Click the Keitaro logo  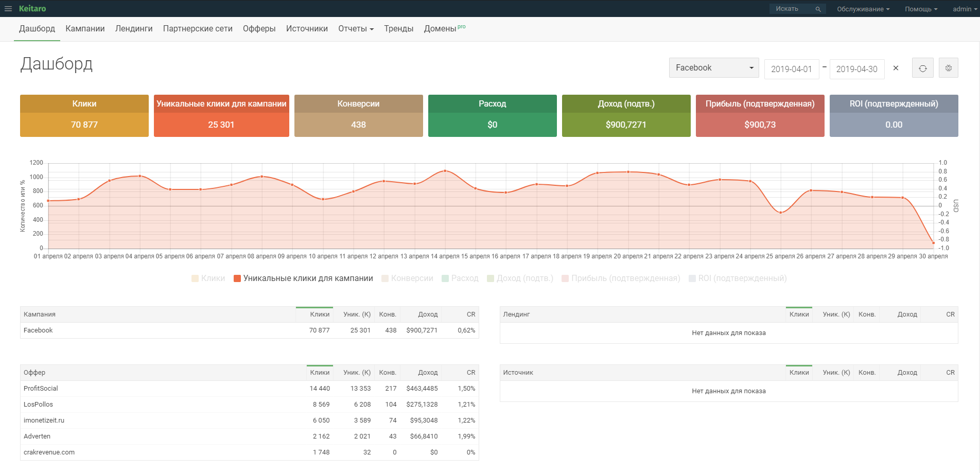[32, 9]
